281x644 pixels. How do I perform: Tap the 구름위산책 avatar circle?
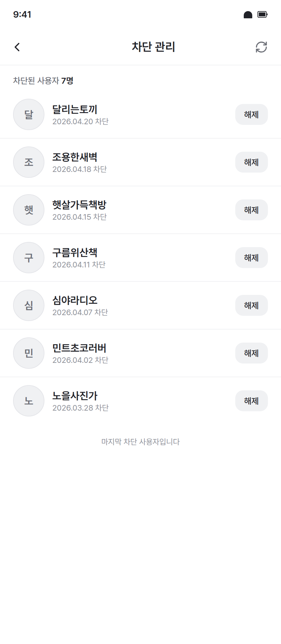click(x=29, y=258)
